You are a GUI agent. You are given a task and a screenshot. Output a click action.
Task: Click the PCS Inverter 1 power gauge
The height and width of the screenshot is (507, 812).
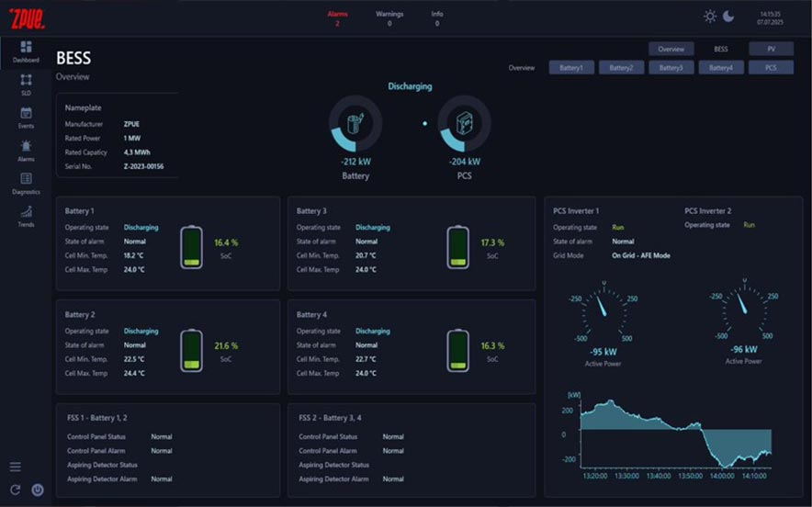click(x=603, y=311)
